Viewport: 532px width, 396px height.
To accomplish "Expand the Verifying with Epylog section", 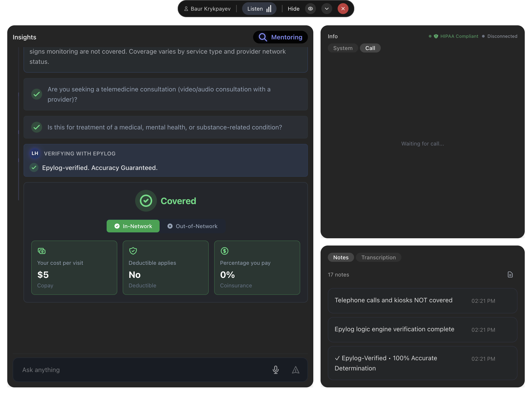I will (x=80, y=153).
